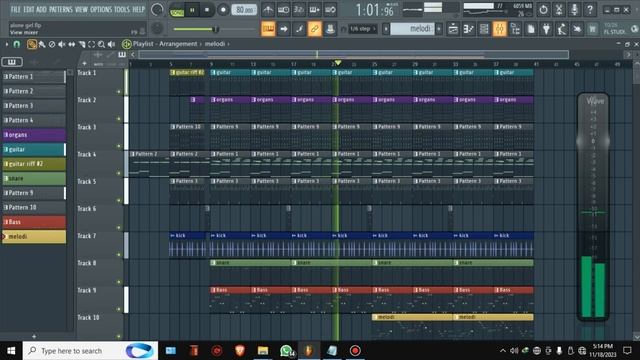Select the playlist delete tool

pos(52,44)
